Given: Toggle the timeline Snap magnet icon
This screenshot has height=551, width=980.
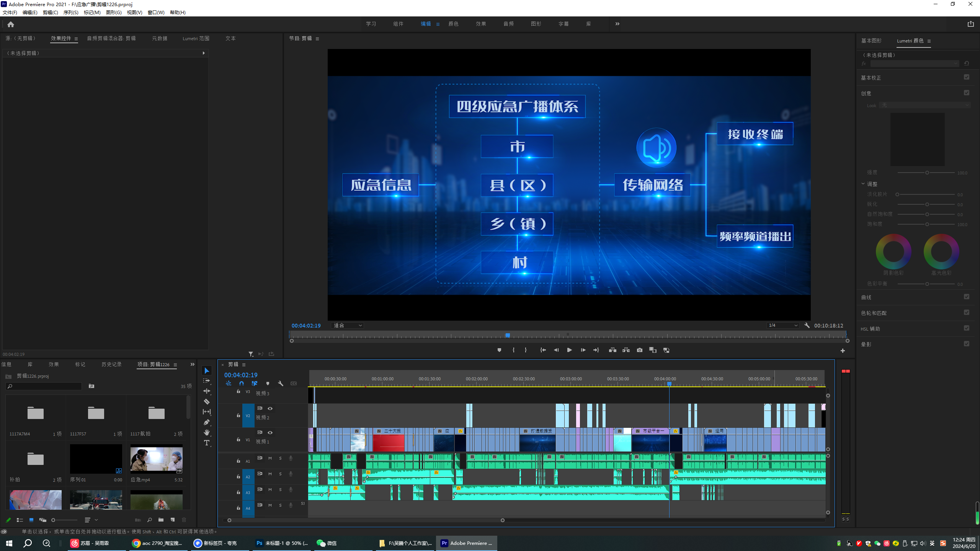Looking at the screenshot, I should tap(242, 383).
